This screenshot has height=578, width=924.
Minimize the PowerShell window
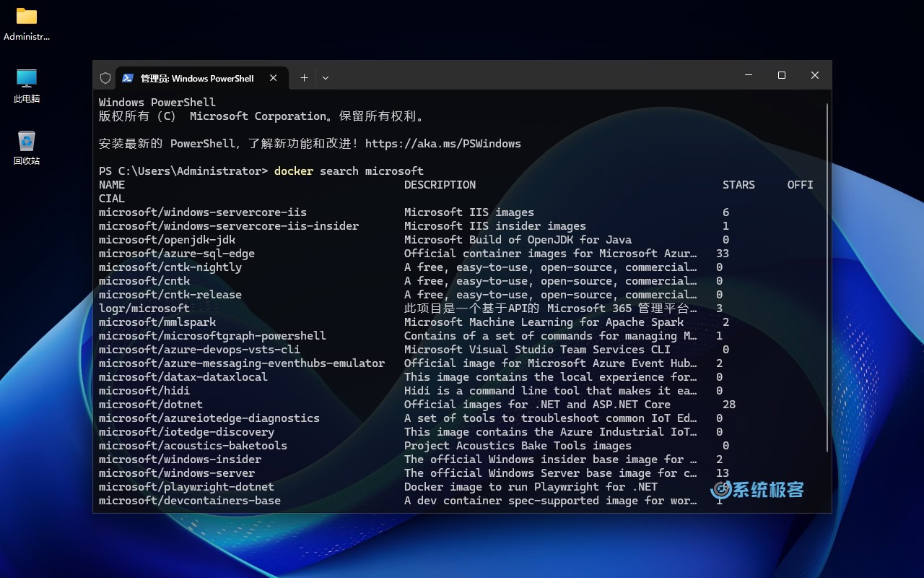tap(749, 75)
